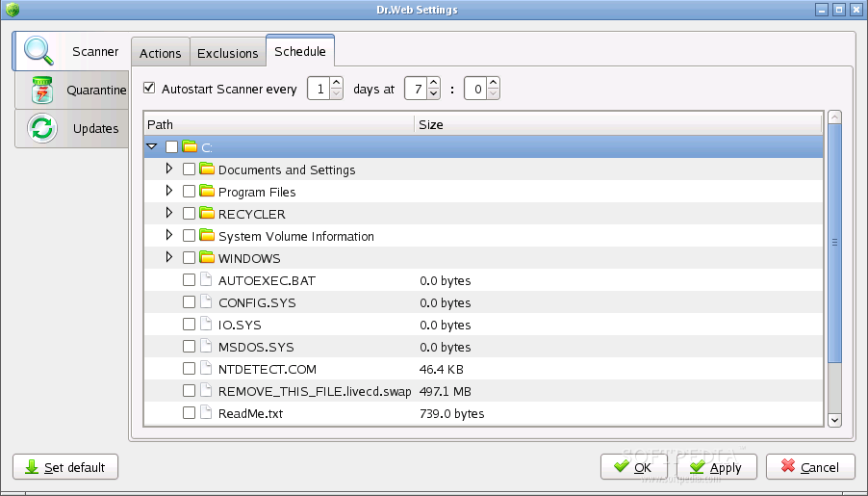Check the NTDETECT.COM checkbox

click(x=189, y=369)
